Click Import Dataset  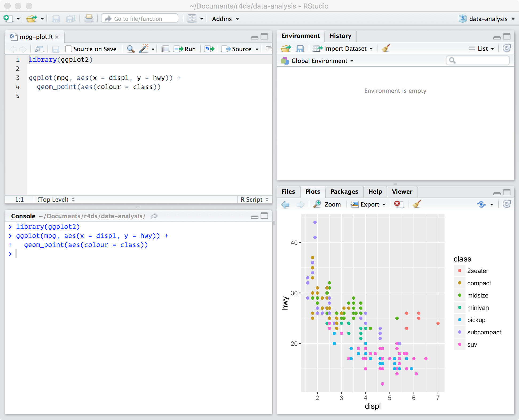point(343,49)
